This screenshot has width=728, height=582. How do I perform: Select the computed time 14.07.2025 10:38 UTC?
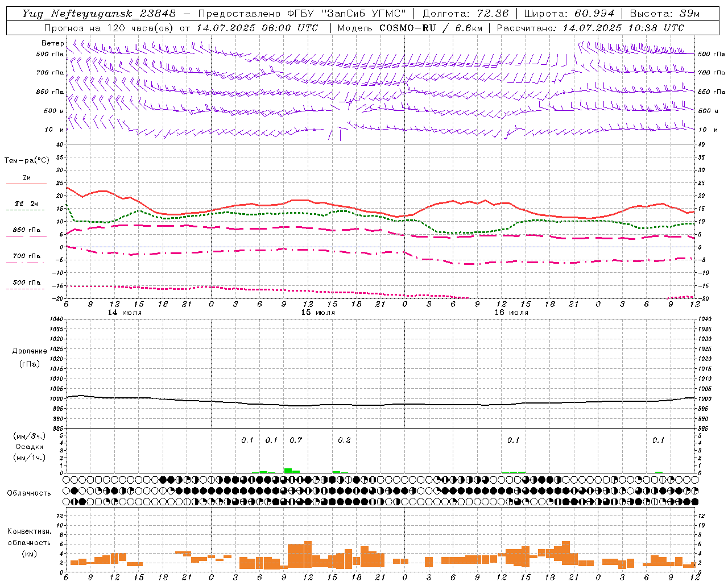[x=623, y=28]
